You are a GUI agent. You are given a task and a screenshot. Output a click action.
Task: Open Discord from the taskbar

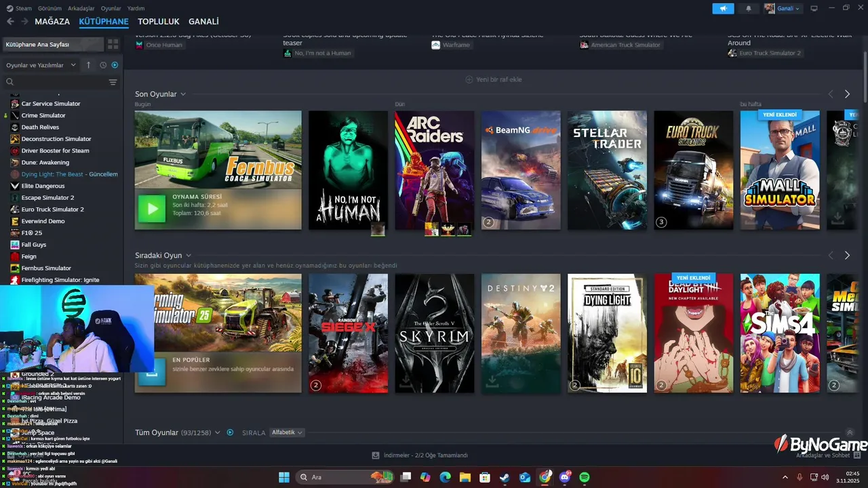pos(565,477)
